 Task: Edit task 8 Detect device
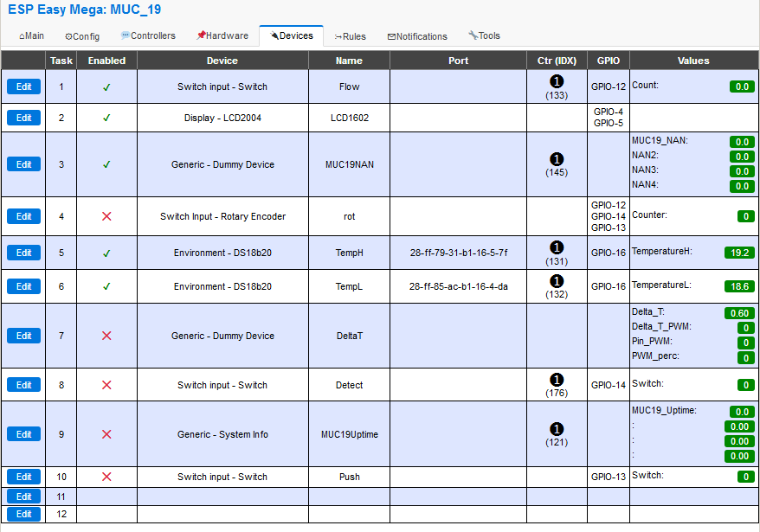click(23, 385)
